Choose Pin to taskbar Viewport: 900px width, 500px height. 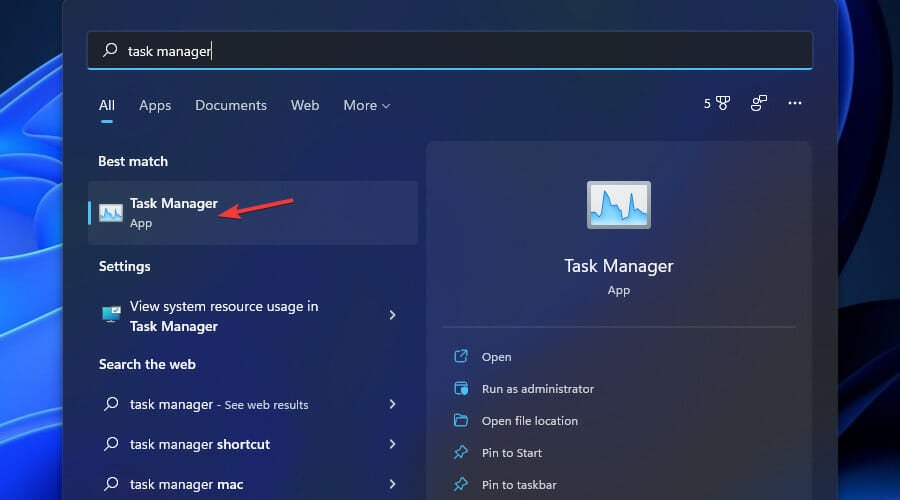519,485
